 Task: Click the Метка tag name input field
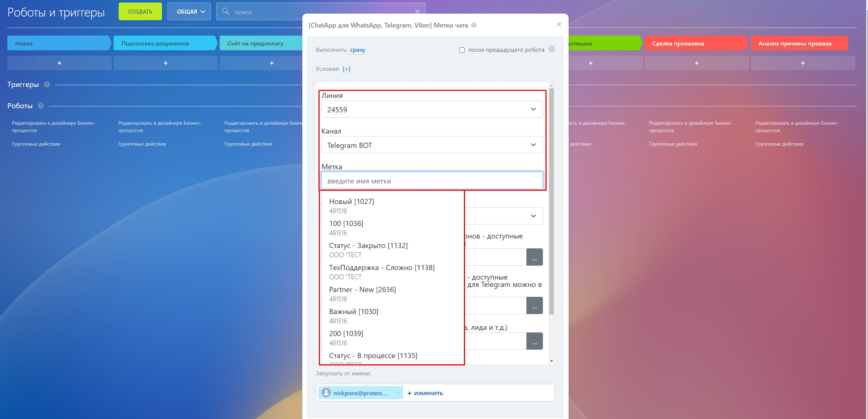(432, 181)
